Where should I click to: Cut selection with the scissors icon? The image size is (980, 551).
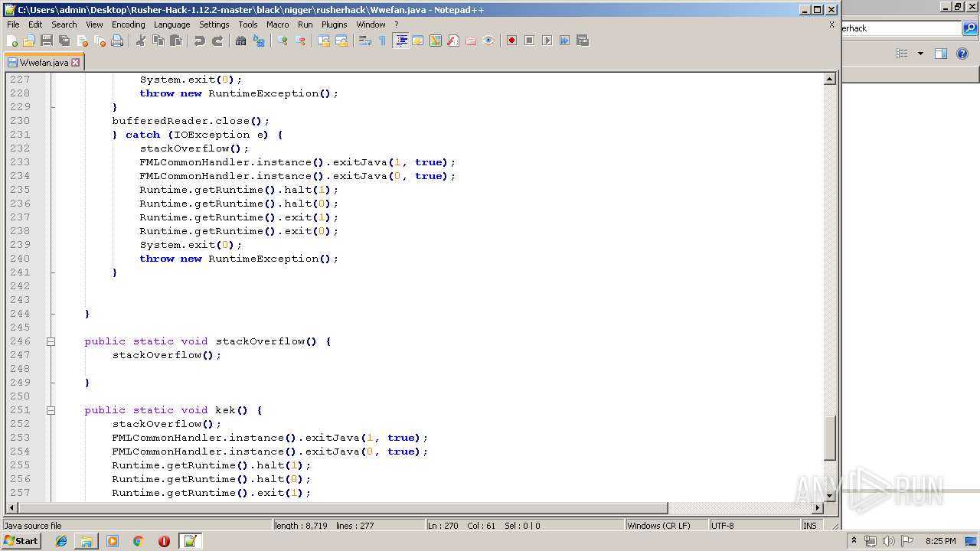click(x=141, y=41)
